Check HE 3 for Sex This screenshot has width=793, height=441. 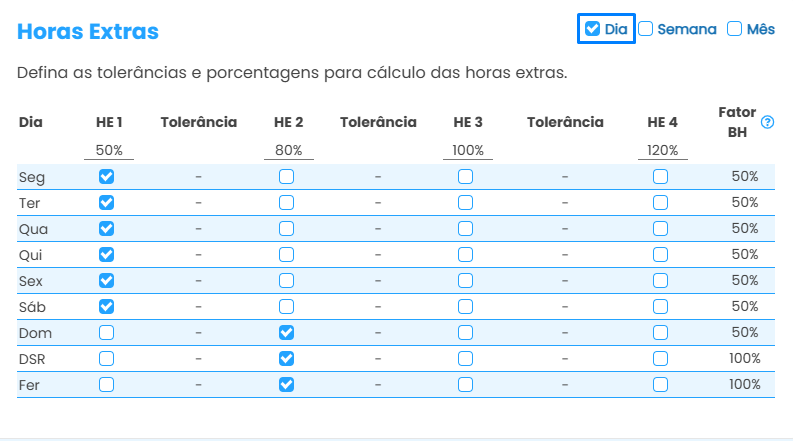coord(466,281)
